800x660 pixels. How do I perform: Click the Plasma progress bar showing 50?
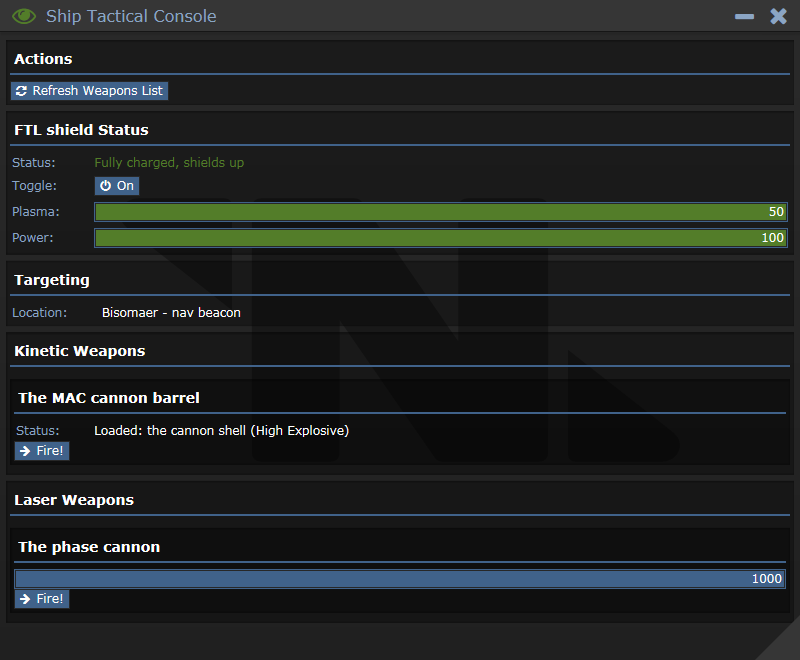(441, 212)
